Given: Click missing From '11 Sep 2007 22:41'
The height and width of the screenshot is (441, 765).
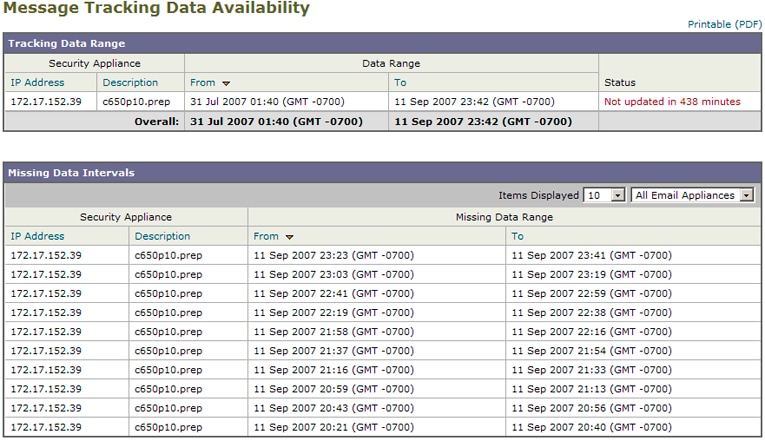Looking at the screenshot, I should [x=334, y=293].
